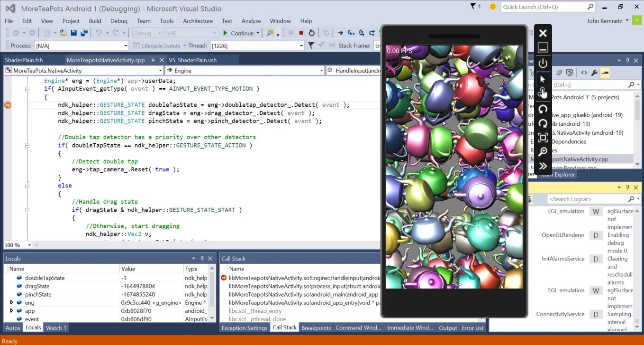Select emulator multi-touch input hand icon

[543, 93]
